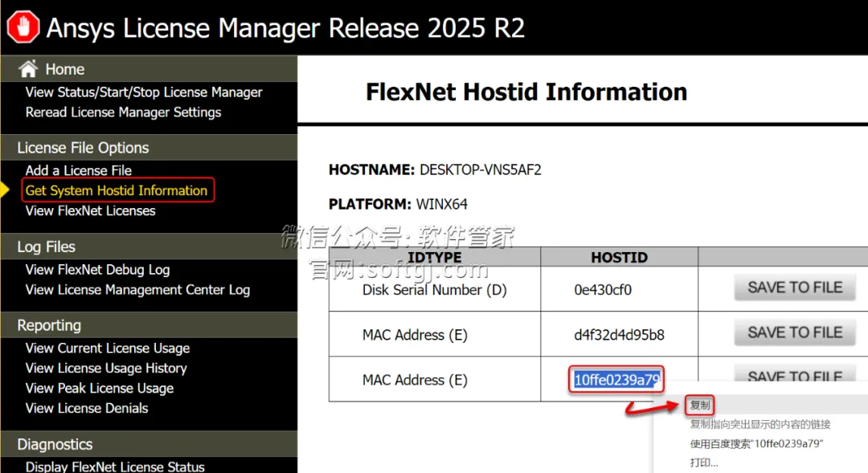Click the highlighted hostid 10ffe0239a79
Image resolution: width=868 pixels, height=473 pixels.
click(x=616, y=380)
